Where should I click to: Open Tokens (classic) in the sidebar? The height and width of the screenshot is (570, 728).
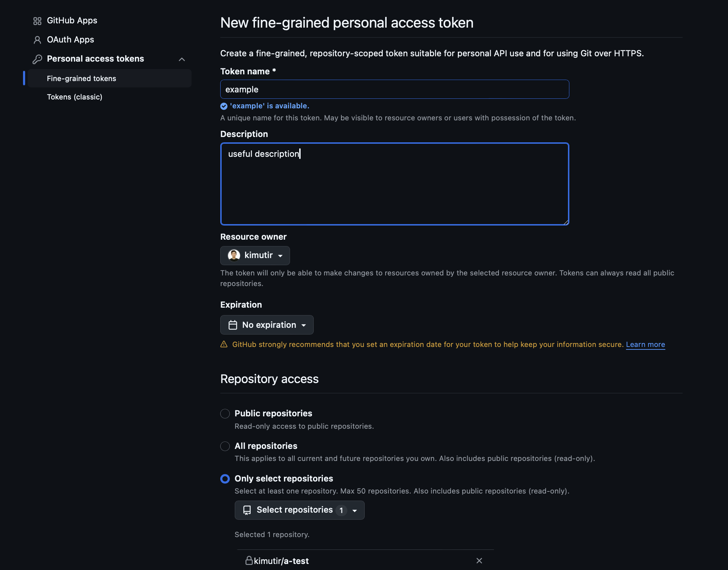[74, 97]
